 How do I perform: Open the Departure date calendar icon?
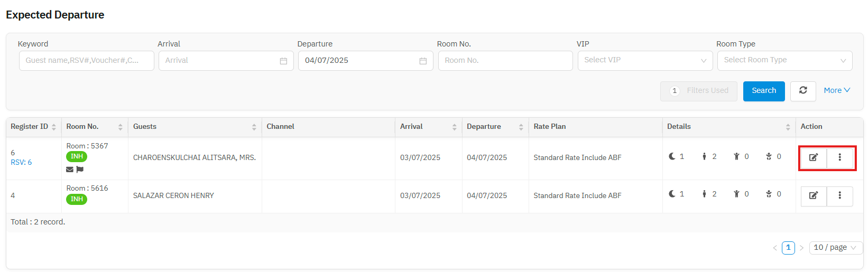pos(423,61)
